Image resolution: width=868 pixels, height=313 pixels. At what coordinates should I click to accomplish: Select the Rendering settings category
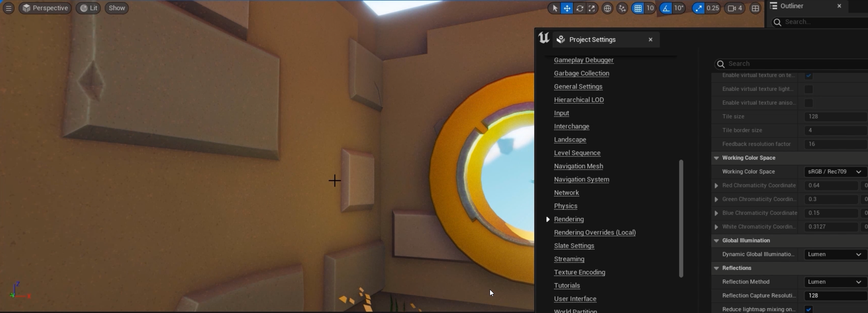[x=568, y=219]
